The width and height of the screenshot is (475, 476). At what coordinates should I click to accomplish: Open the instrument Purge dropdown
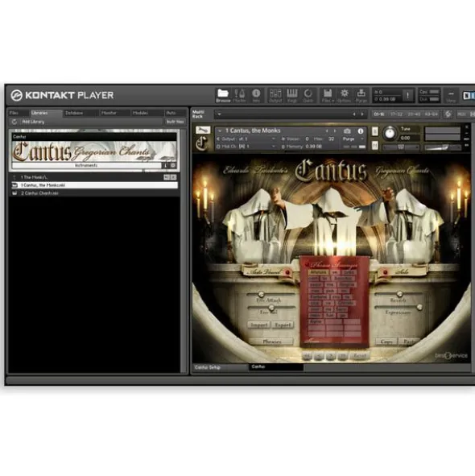coord(353,139)
